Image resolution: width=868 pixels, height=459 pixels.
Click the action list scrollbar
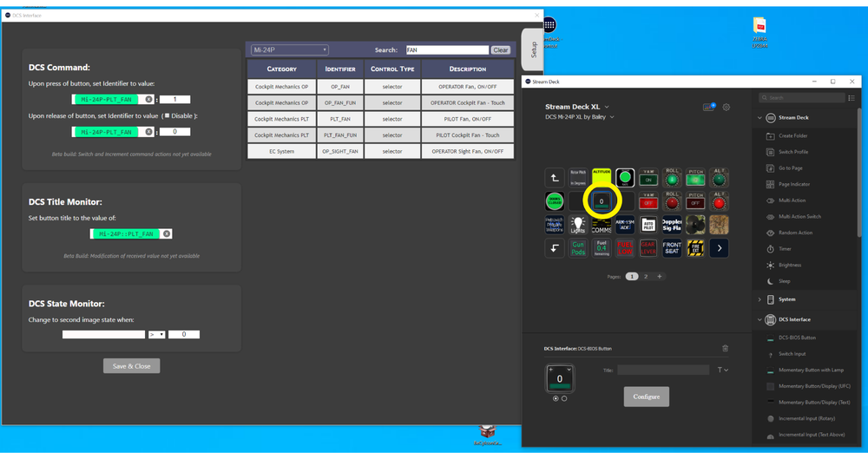859,172
